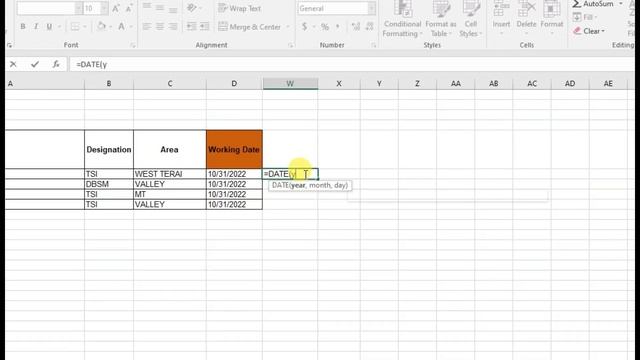Open the General number format dropdown
The image size is (640, 360).
[371, 8]
